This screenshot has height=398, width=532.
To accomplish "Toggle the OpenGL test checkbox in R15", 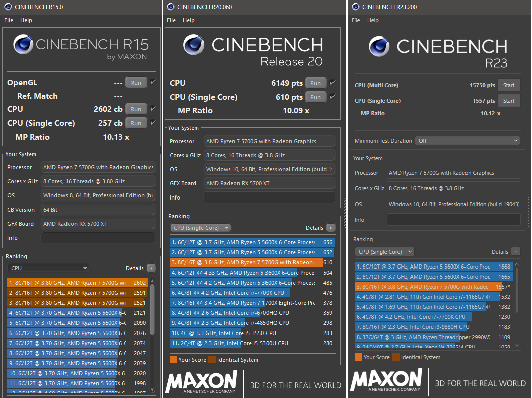I will 153,82.
